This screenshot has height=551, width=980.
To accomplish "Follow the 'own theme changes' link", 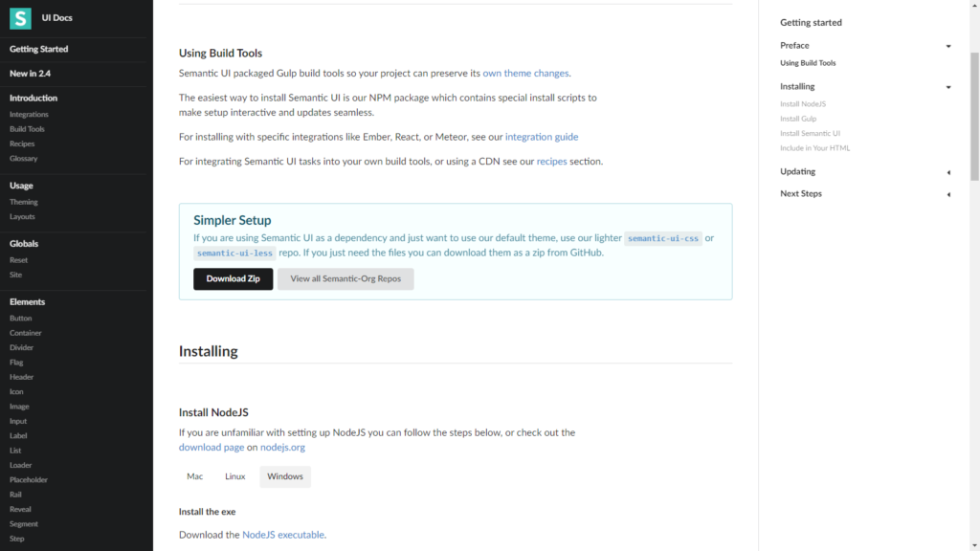I will pyautogui.click(x=525, y=73).
